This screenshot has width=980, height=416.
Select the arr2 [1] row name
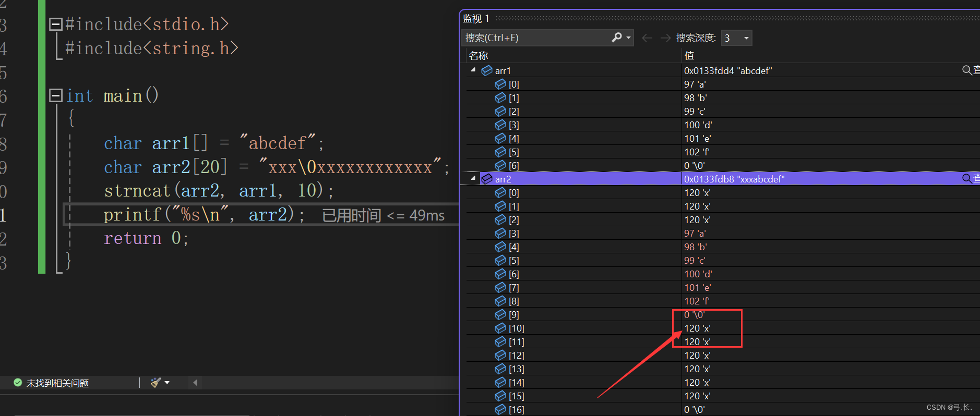[x=513, y=206]
